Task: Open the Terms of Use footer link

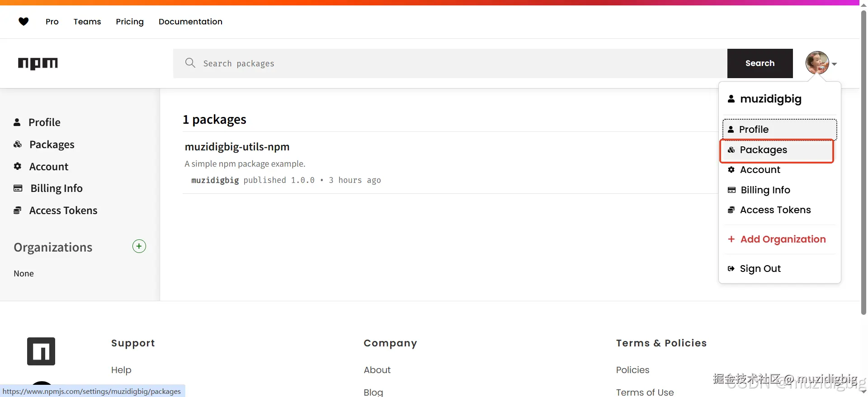Action: (645, 392)
